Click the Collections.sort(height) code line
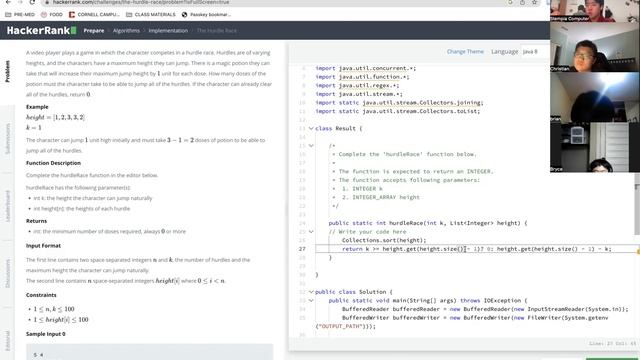This screenshot has width=640, height=360. coord(384,240)
